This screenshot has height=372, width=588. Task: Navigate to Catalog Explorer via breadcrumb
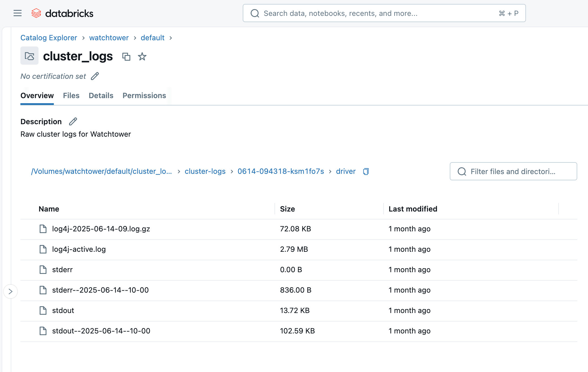point(48,38)
